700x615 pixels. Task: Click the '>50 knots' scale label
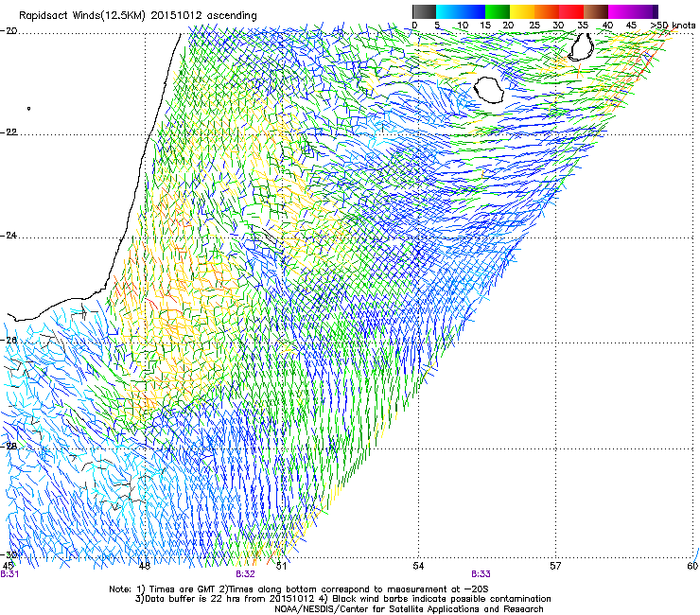point(673,26)
